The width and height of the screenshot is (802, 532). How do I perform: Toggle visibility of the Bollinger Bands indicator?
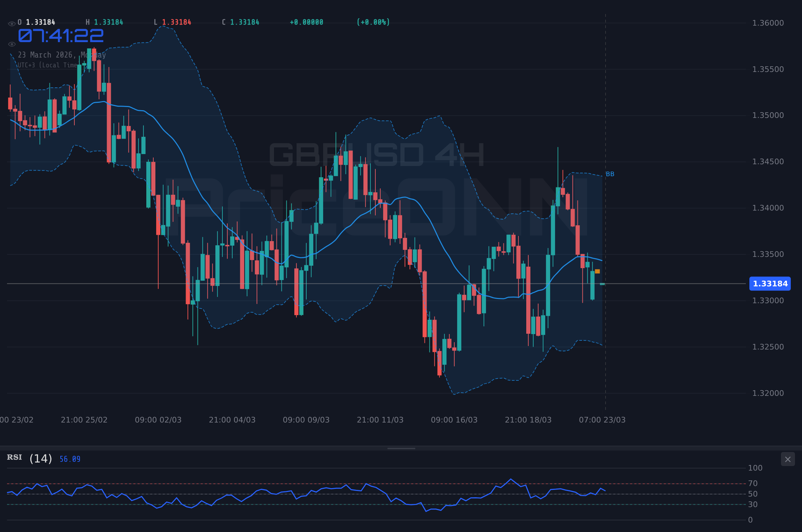tap(12, 44)
